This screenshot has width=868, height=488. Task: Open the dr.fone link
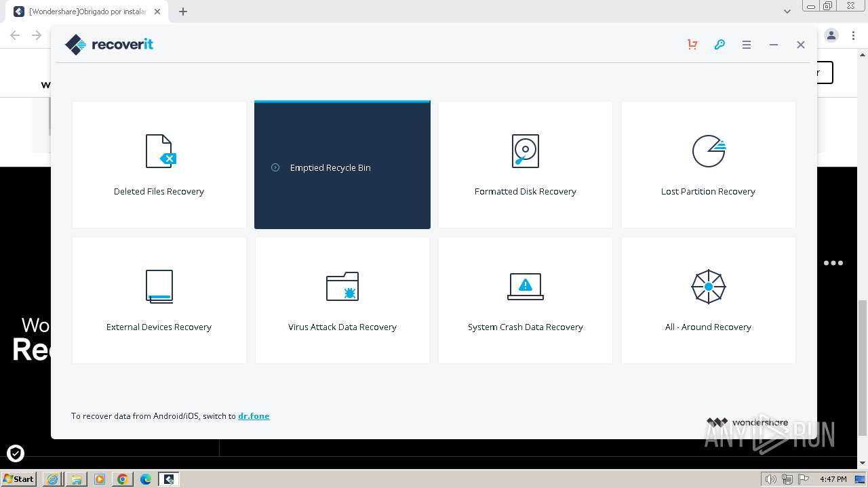[254, 416]
